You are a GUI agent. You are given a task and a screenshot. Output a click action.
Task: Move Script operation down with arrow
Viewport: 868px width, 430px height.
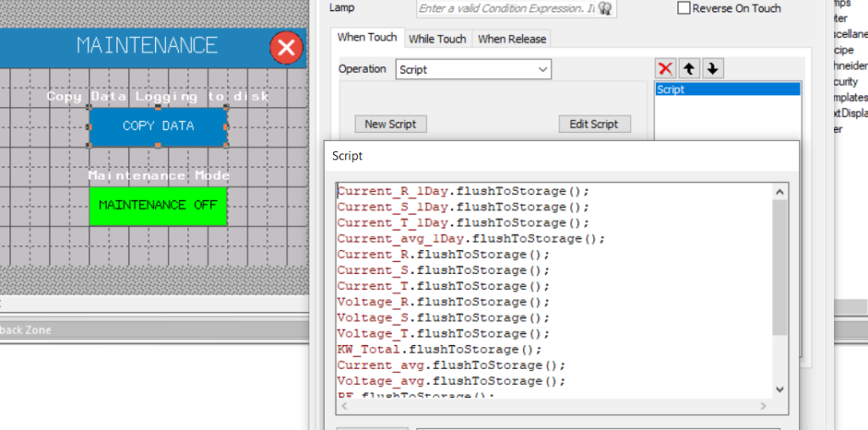(x=713, y=69)
